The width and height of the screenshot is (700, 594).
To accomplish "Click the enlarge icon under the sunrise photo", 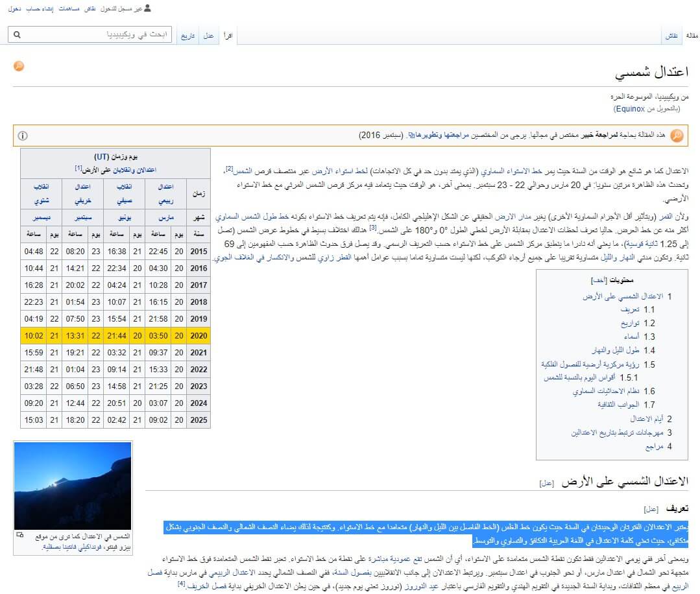I will tap(19, 535).
